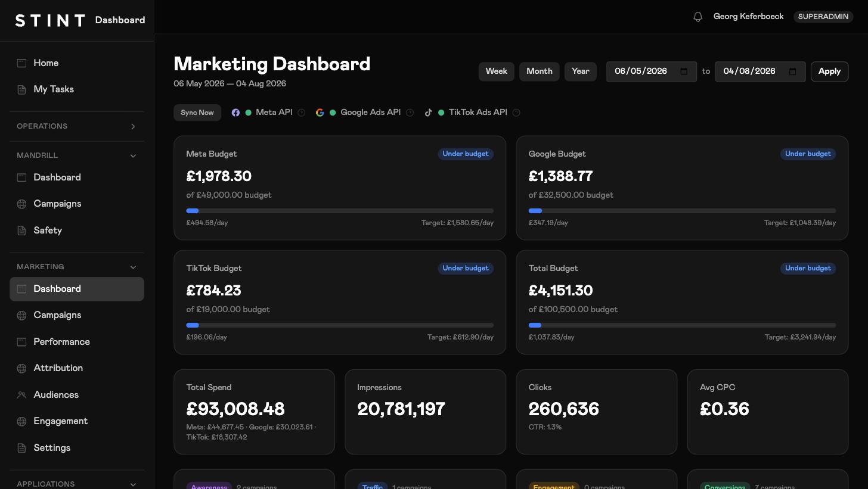This screenshot has height=489, width=868.
Task: Click the Meta Budget progress bar
Action: 340,211
